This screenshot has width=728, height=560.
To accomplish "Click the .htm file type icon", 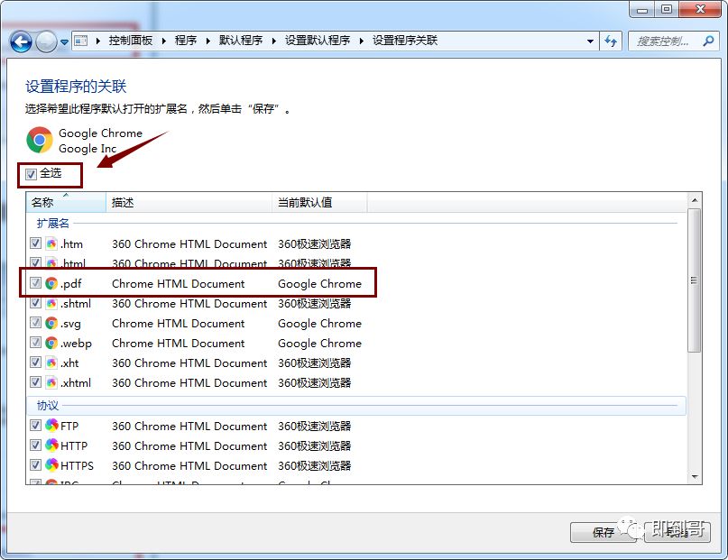I will 51,243.
